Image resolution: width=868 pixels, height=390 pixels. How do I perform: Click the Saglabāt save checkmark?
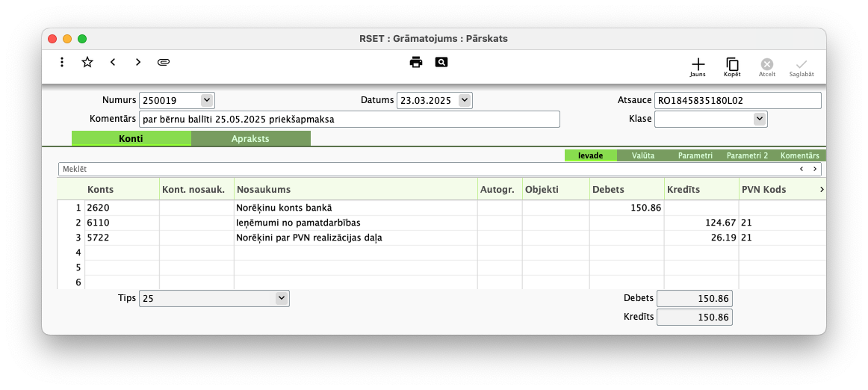coord(802,67)
